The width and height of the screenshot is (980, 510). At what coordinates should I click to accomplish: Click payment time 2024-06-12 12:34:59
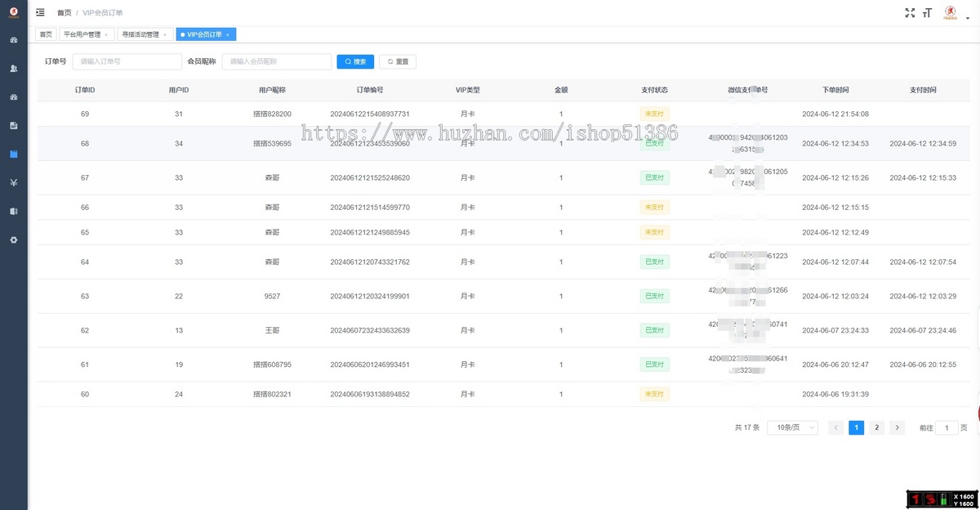923,143
